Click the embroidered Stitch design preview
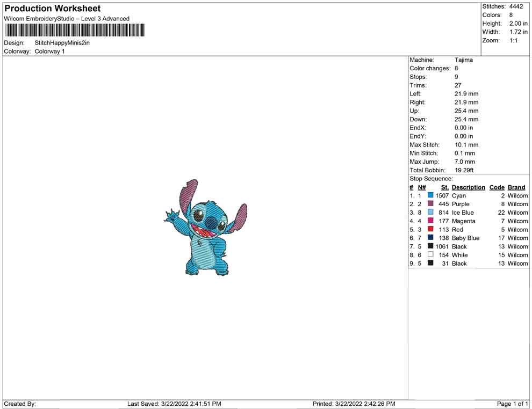Image resolution: width=532 pixels, height=409 pixels. (x=205, y=227)
